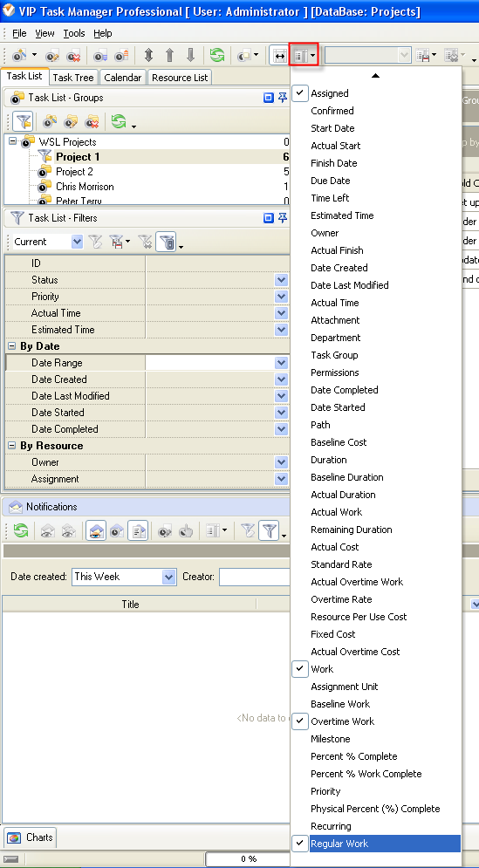This screenshot has height=868, width=479.
Task: Switch to the Calendar tab
Action: pyautogui.click(x=123, y=78)
